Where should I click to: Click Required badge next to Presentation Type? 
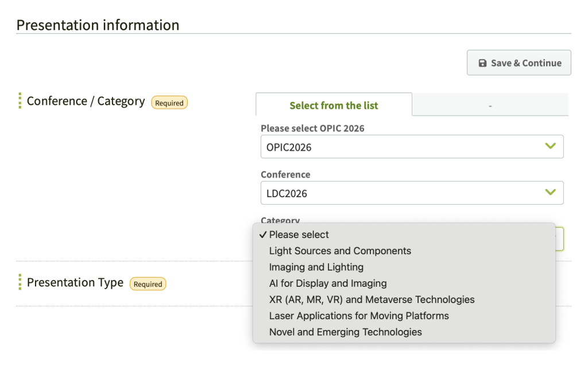point(148,284)
